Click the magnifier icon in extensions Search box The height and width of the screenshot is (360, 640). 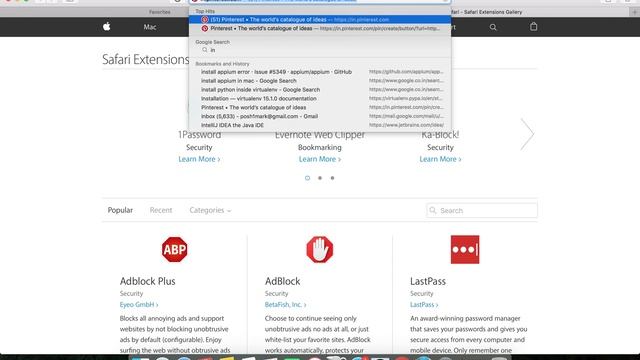point(433,211)
